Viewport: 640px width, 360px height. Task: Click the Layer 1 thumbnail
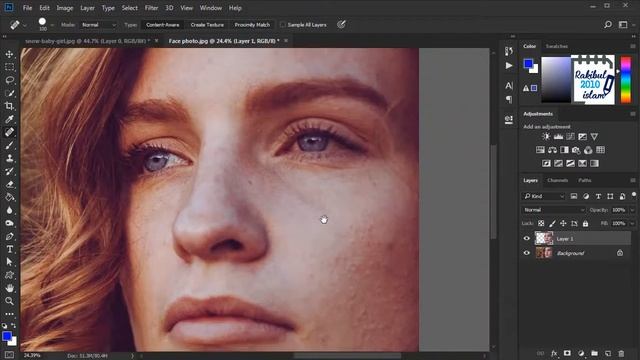pos(544,238)
